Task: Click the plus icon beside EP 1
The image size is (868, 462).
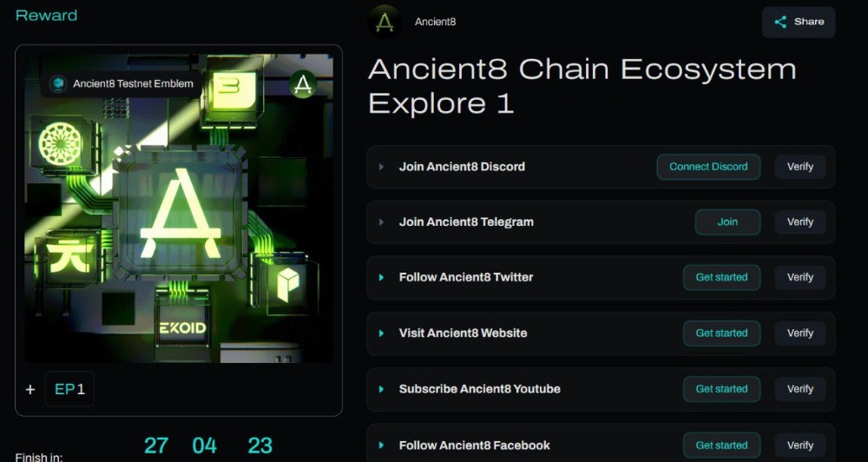Action: (x=30, y=389)
